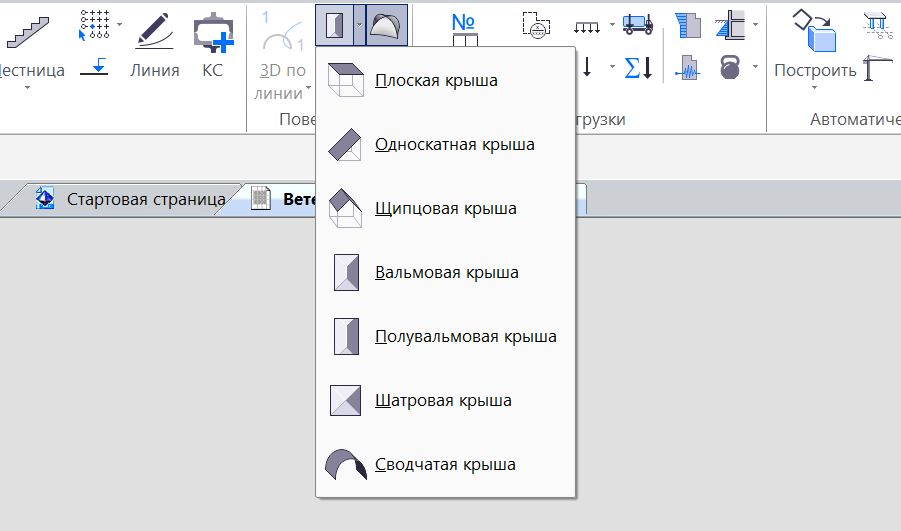Viewport: 901px width, 531px height.
Task: Click the distributed load arrows icon
Action: click(x=587, y=24)
